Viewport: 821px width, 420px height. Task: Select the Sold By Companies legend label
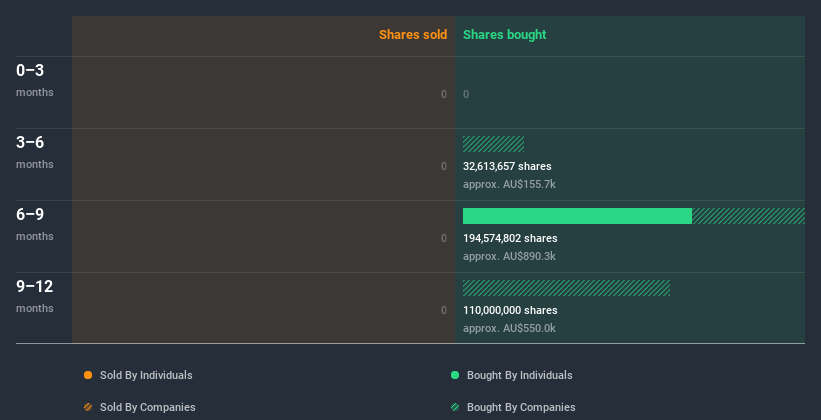pyautogui.click(x=148, y=407)
